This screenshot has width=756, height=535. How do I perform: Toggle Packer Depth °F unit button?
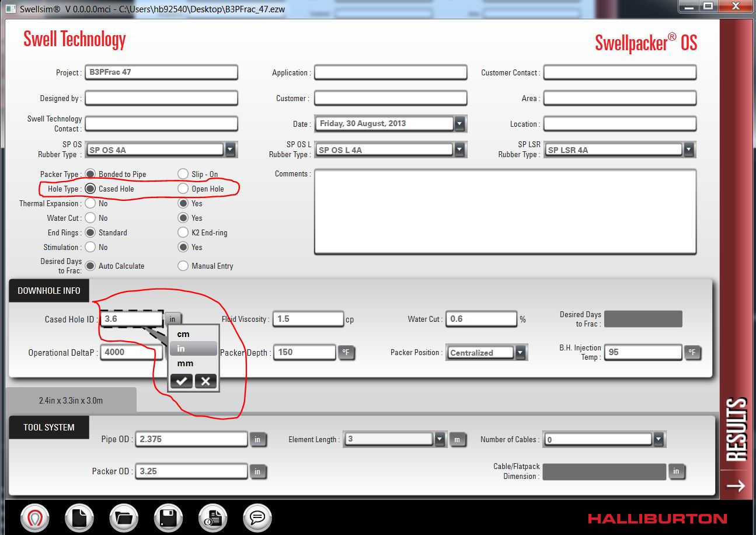(x=346, y=352)
